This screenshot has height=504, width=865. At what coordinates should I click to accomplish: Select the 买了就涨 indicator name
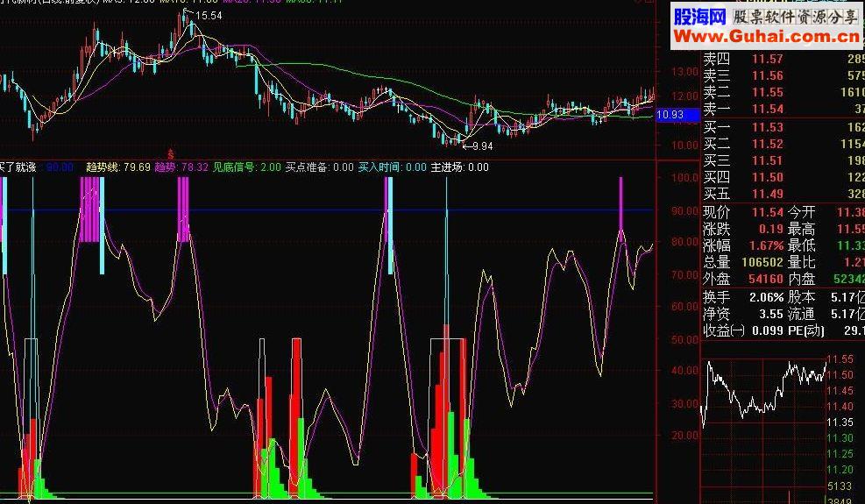pos(18,167)
